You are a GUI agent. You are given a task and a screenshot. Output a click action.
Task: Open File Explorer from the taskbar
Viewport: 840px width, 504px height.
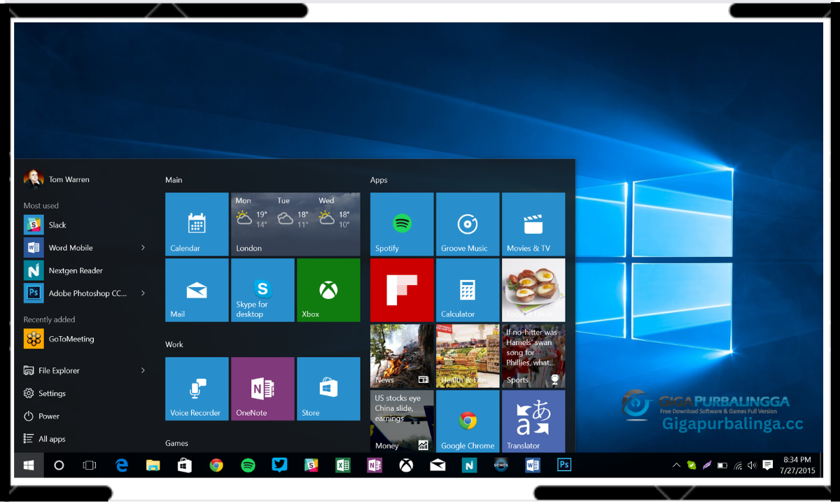tap(153, 465)
